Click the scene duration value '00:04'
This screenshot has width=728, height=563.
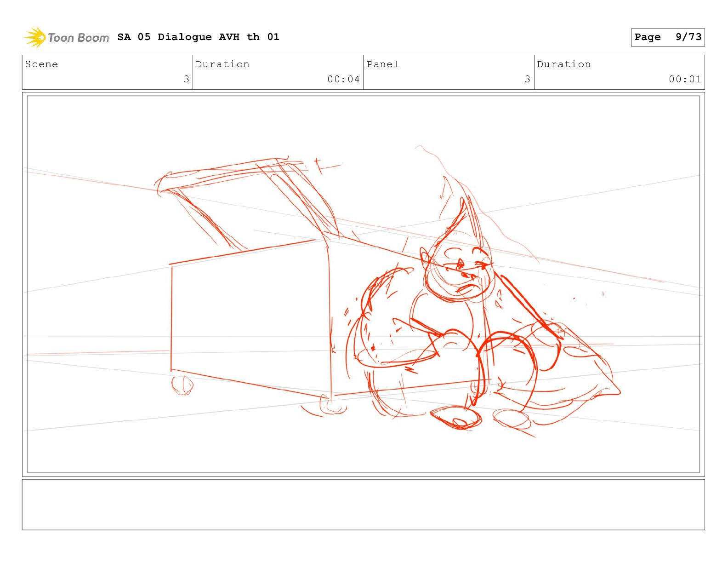[343, 79]
